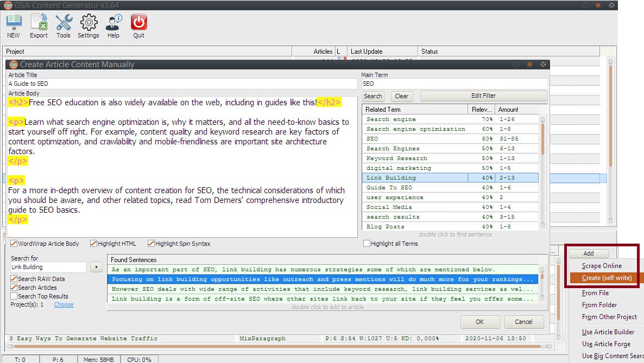Click the Edit Filter button
This screenshot has width=644, height=363.
483,96
